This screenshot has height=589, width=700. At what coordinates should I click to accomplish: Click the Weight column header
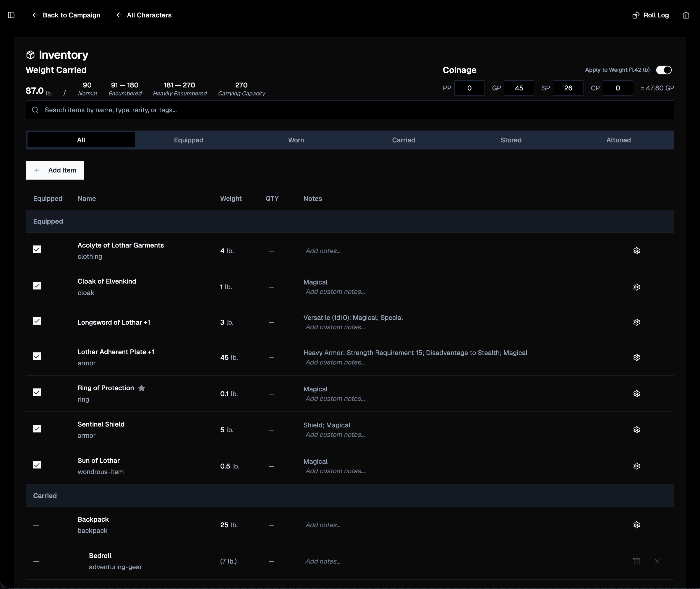[231, 199]
